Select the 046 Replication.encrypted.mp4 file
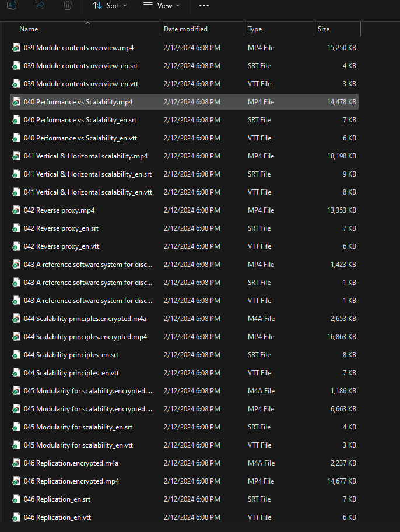Screen dimensions: 400x532 point(71,481)
